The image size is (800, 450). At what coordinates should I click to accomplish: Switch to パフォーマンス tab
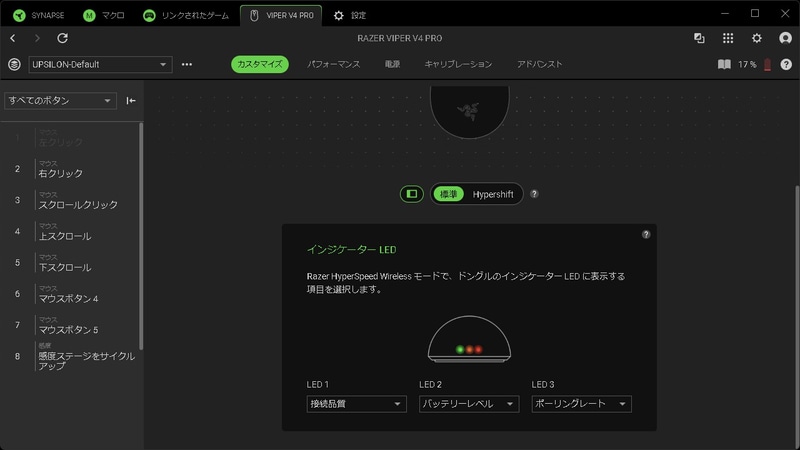point(333,64)
